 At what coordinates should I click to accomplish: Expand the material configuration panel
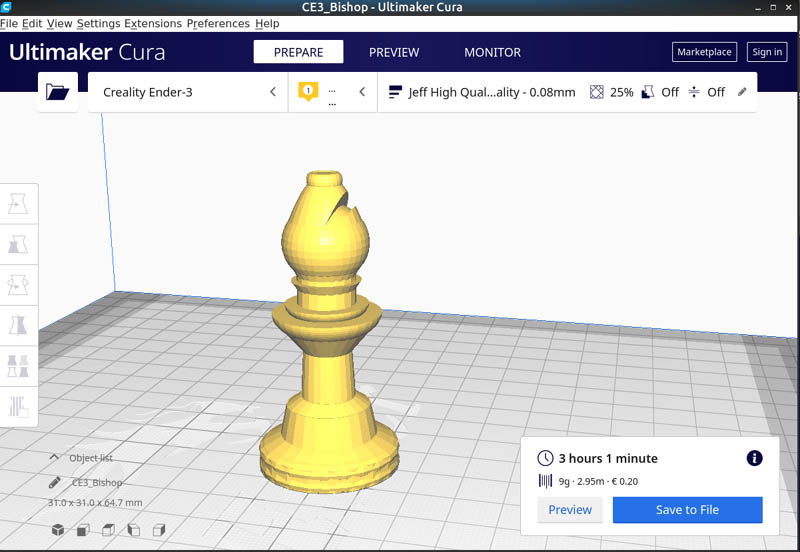point(332,92)
